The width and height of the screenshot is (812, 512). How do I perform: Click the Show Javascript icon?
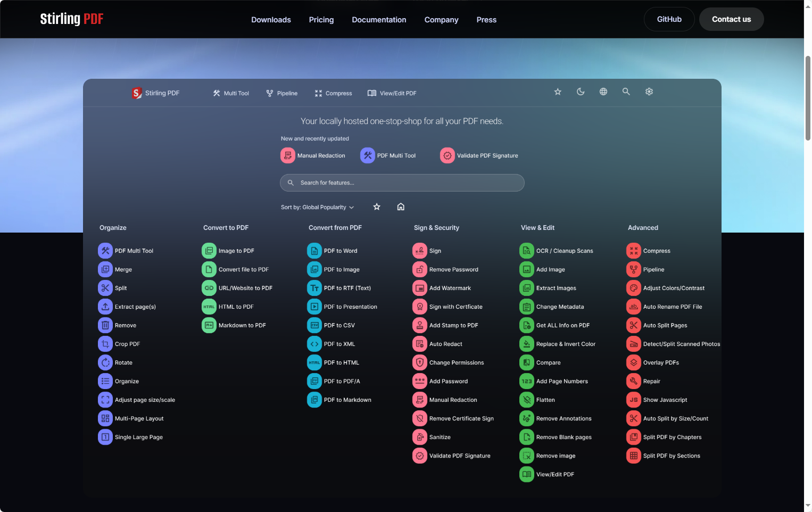pos(634,400)
